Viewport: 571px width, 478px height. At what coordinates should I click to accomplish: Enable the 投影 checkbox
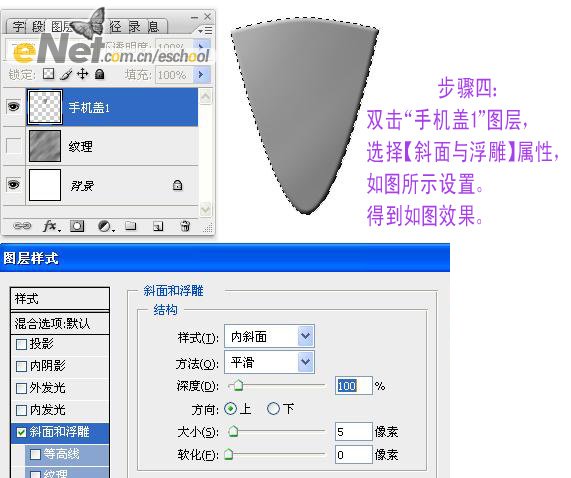coord(21,344)
